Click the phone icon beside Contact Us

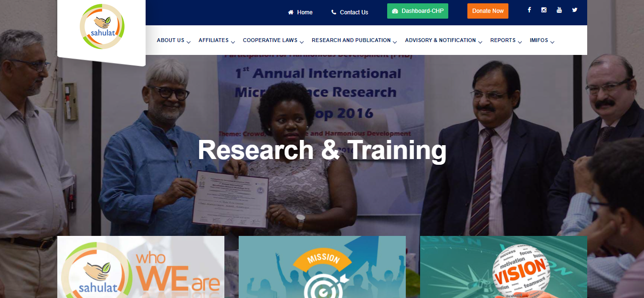334,12
